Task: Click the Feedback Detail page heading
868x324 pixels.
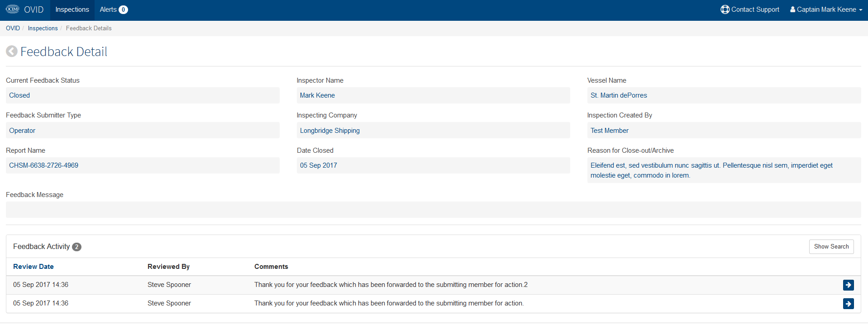Action: pyautogui.click(x=64, y=52)
